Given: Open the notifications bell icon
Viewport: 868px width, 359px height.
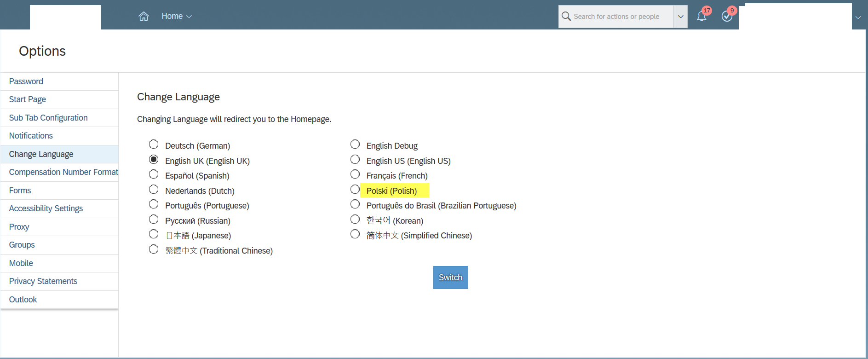Looking at the screenshot, I should coord(701,16).
